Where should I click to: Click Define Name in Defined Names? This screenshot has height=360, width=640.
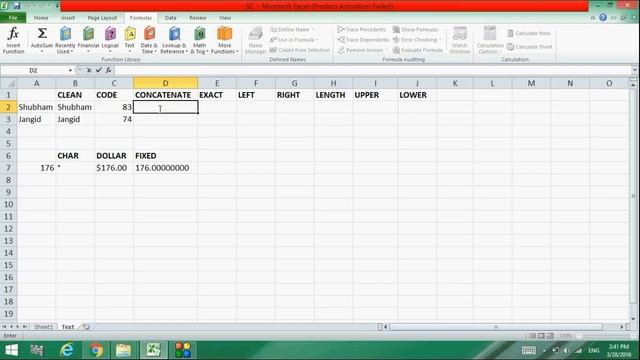(x=291, y=29)
